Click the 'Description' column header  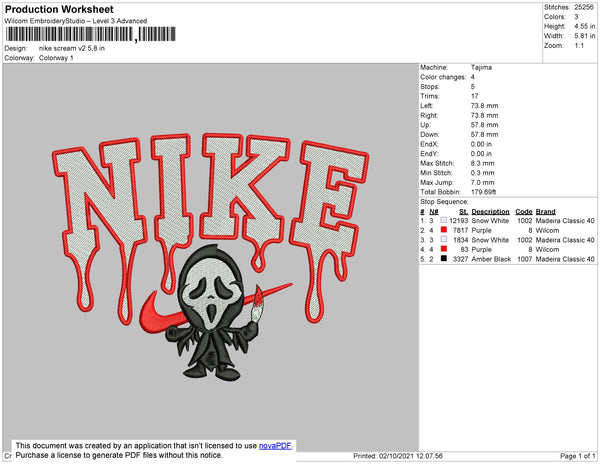[491, 212]
